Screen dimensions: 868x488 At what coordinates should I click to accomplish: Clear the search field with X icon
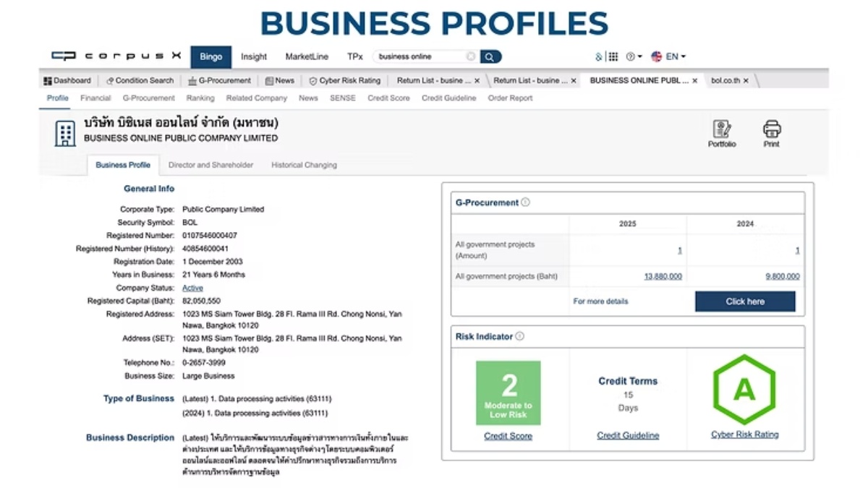click(471, 56)
